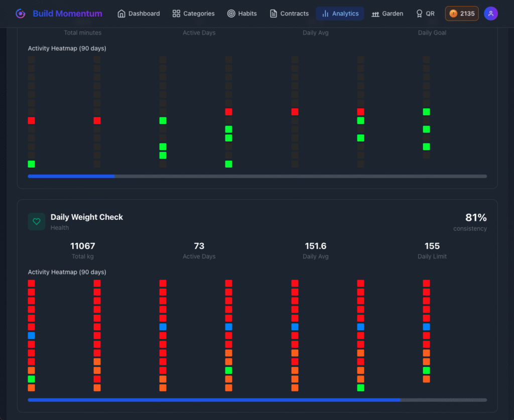Click the 73 Active Days stat
This screenshot has width=514, height=420.
[199, 246]
